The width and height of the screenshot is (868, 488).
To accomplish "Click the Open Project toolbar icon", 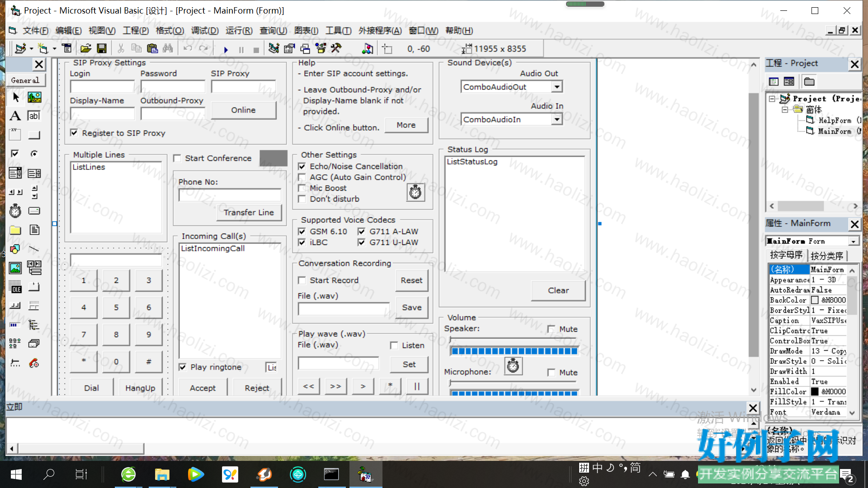I will (x=86, y=48).
